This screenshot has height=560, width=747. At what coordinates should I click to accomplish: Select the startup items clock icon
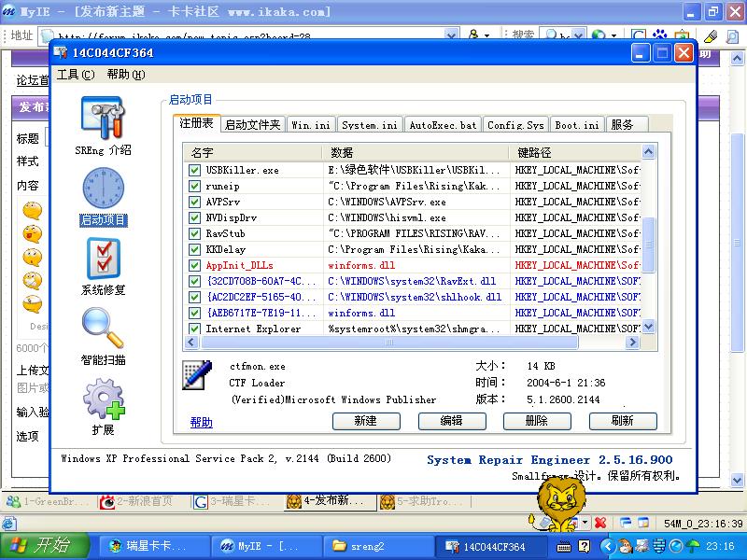click(x=104, y=188)
